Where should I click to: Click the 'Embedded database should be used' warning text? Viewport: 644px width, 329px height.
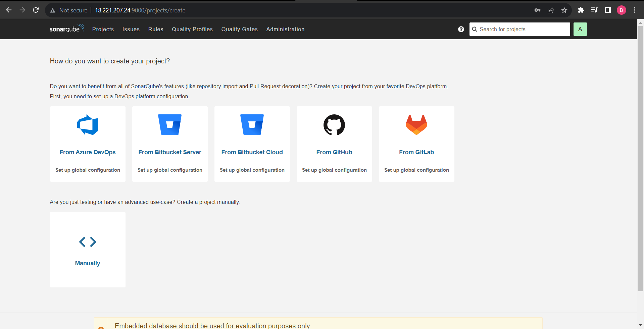pos(212,326)
